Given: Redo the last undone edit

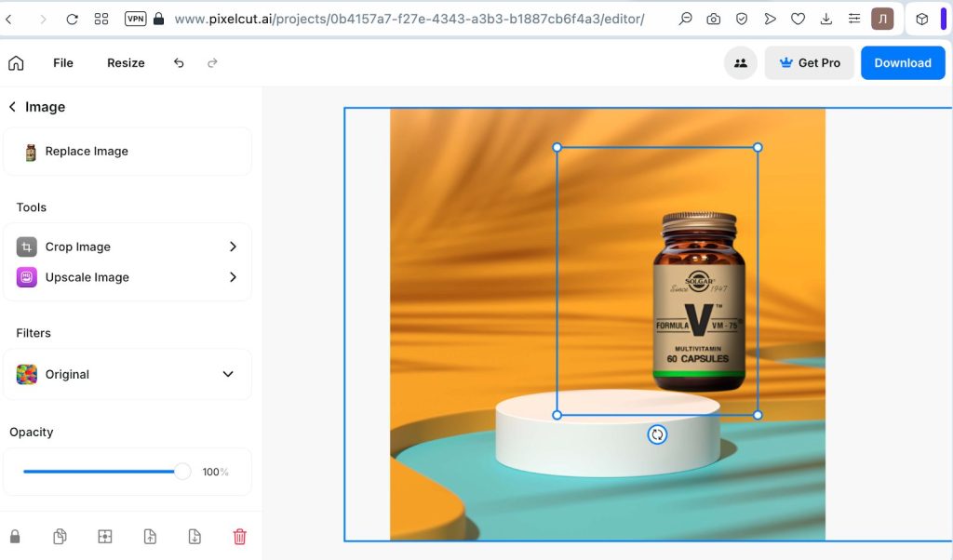Looking at the screenshot, I should click(212, 62).
